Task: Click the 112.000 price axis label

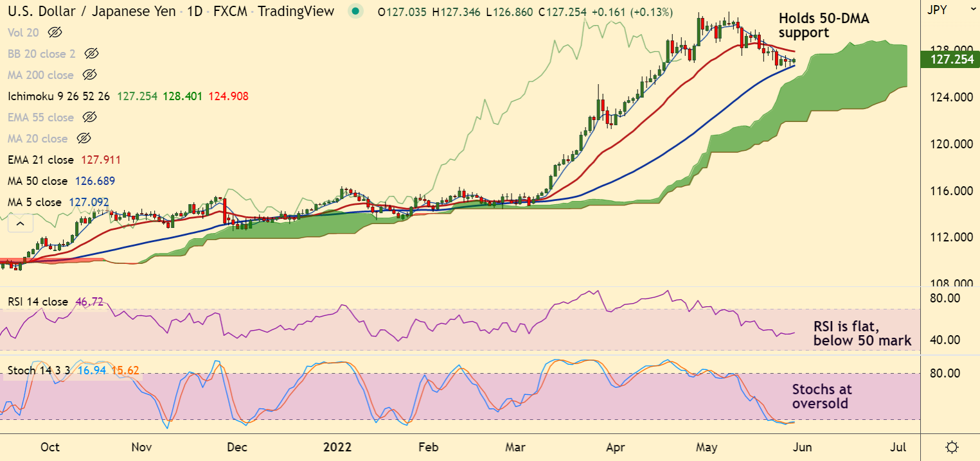Action: coord(952,238)
